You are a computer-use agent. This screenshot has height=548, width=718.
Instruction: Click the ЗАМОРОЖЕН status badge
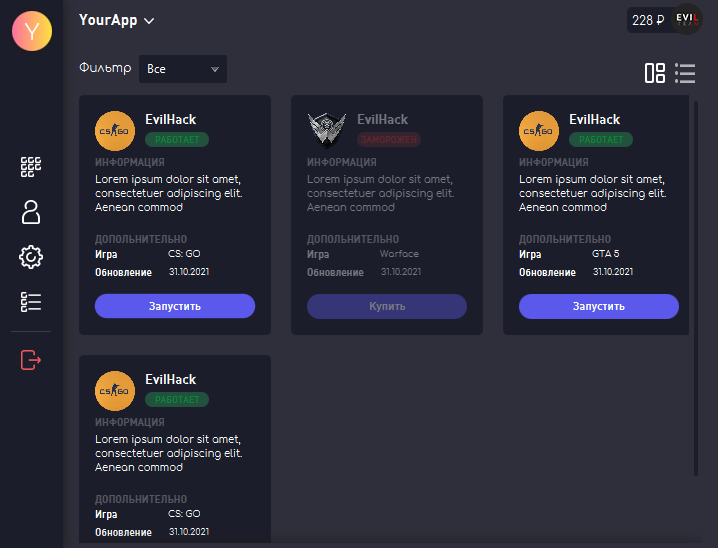coord(389,140)
